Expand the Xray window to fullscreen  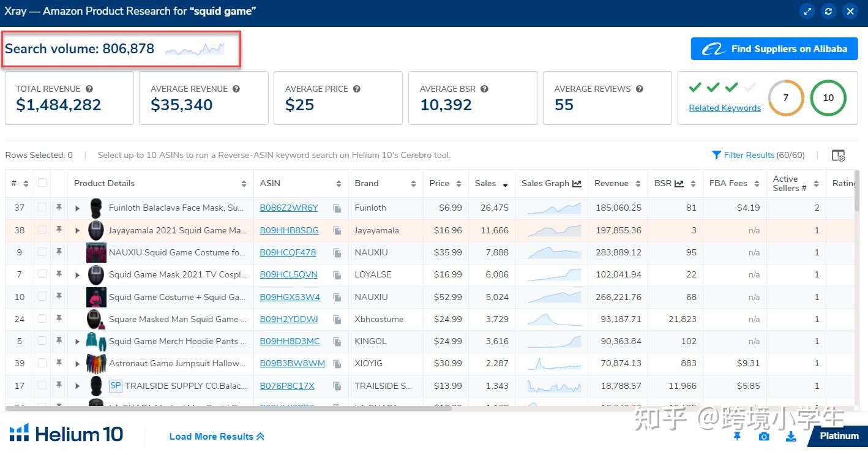807,11
